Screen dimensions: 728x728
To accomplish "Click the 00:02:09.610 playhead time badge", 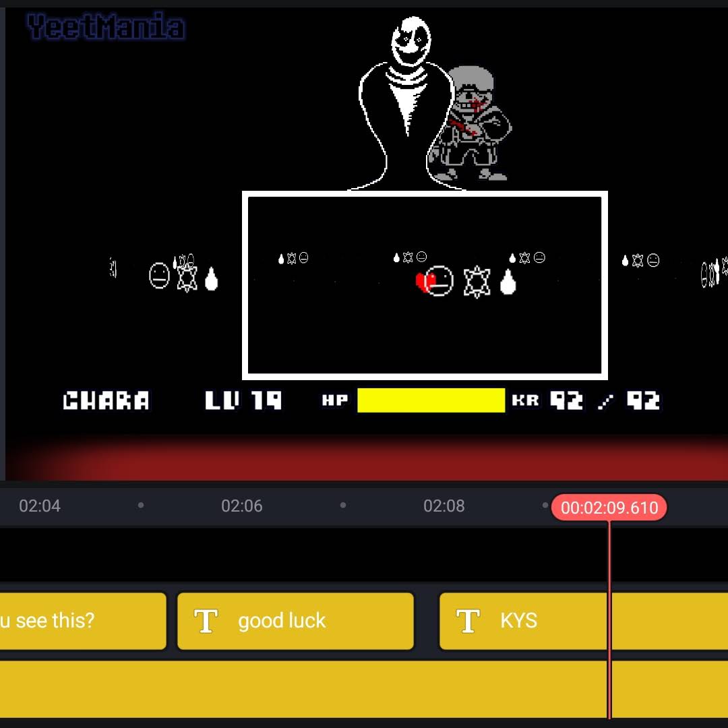I will (x=609, y=508).
